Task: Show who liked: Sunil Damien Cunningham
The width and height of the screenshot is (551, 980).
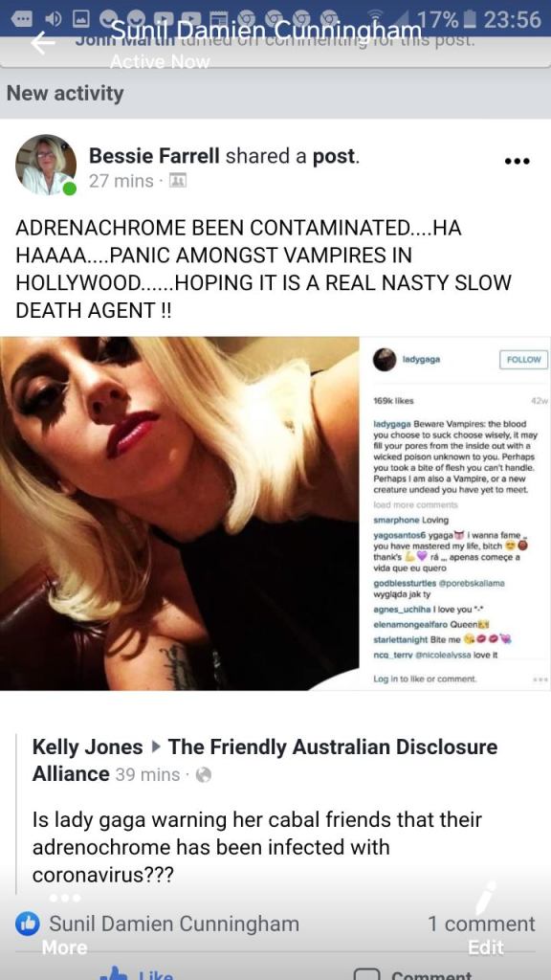Action: click(174, 924)
